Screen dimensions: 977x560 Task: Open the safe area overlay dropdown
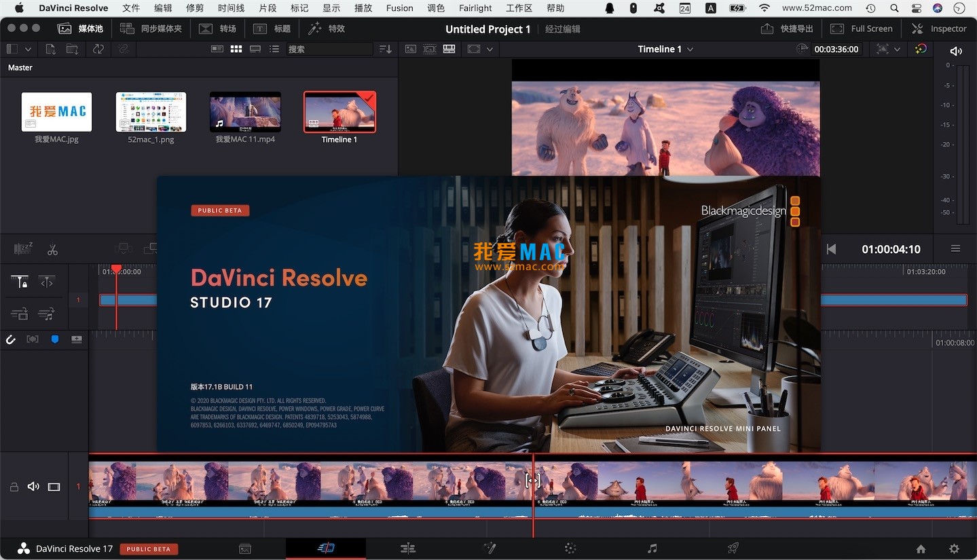click(888, 49)
